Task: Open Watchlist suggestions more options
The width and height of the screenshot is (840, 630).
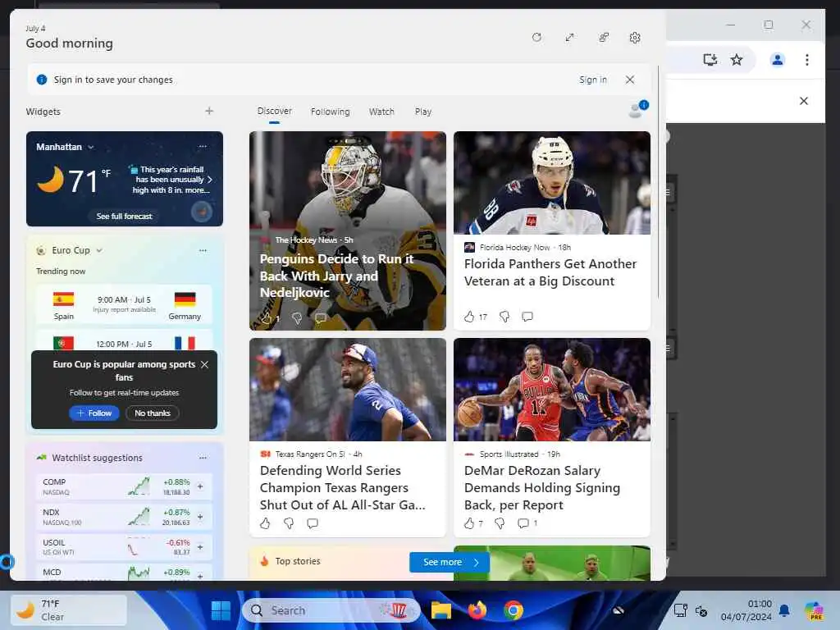Action: [203, 458]
